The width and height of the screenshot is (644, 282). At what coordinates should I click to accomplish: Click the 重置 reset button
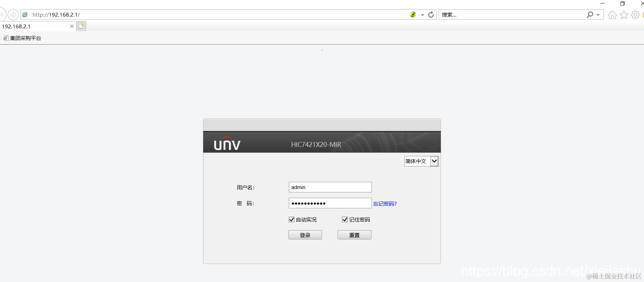coord(354,235)
